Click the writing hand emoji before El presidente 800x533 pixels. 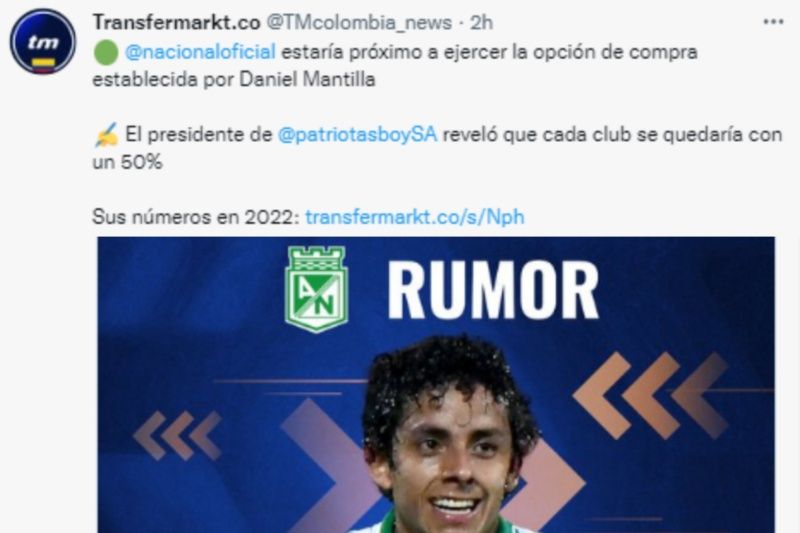pyautogui.click(x=106, y=135)
